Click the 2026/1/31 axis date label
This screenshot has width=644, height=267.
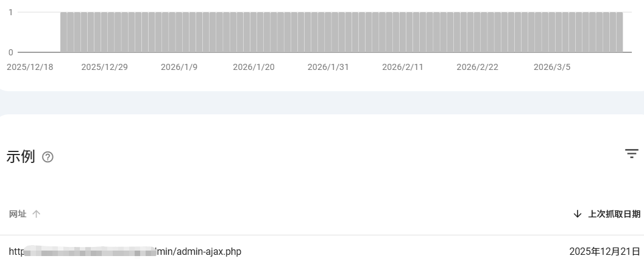(x=328, y=67)
